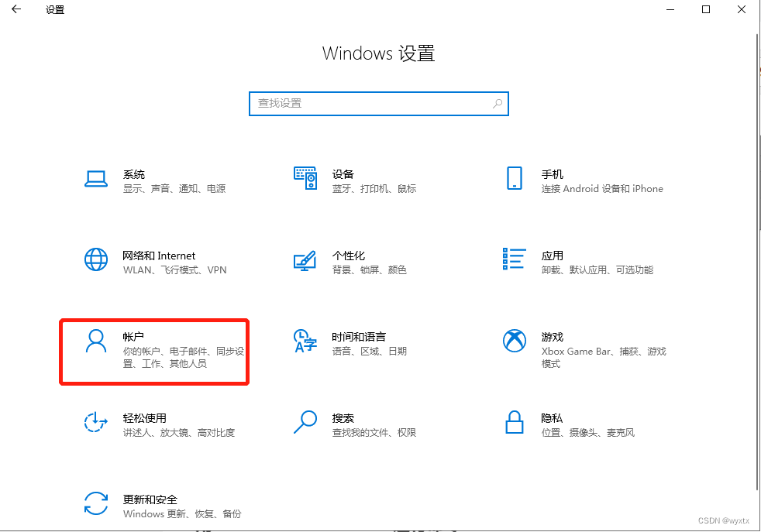The width and height of the screenshot is (761, 532).
Task: Click the text 位置、摄像头、麦克风
Action: pyautogui.click(x=588, y=433)
